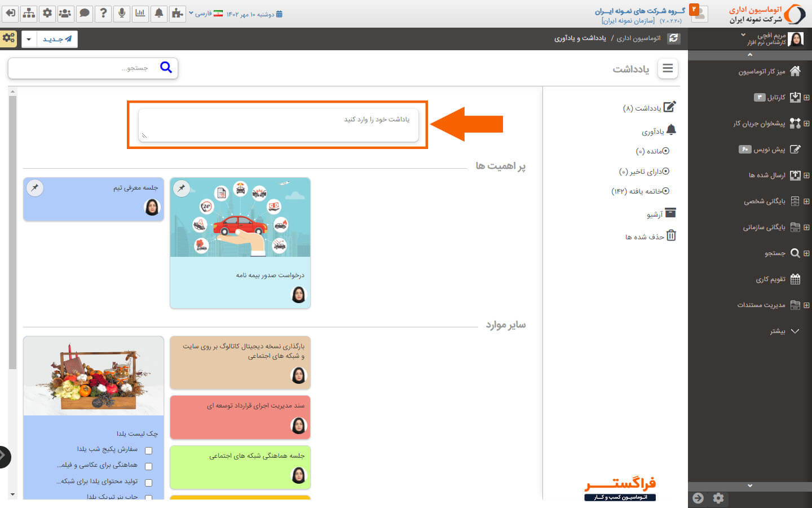The height and width of the screenshot is (508, 812).
Task: Click the microphone icon in top toolbar
Action: click(x=122, y=13)
